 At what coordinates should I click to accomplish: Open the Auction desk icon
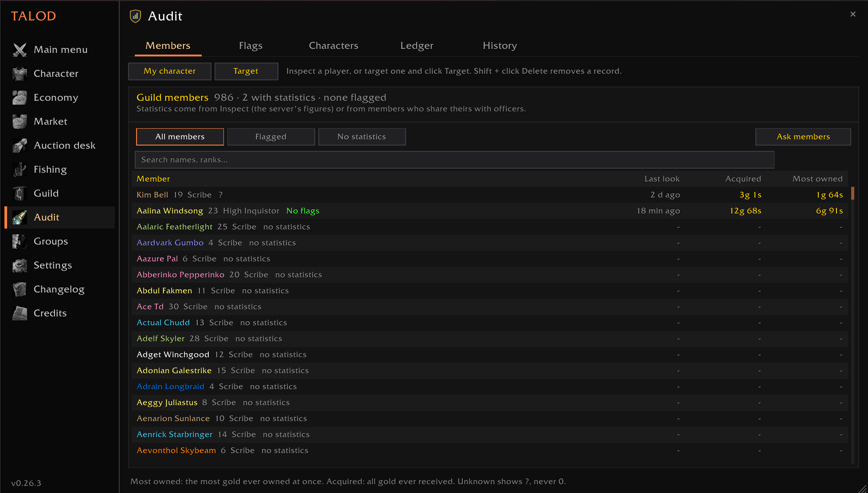20,146
